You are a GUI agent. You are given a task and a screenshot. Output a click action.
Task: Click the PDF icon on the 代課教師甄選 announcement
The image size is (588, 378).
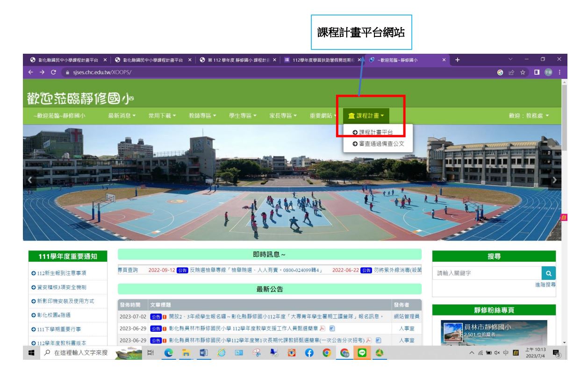tap(370, 340)
